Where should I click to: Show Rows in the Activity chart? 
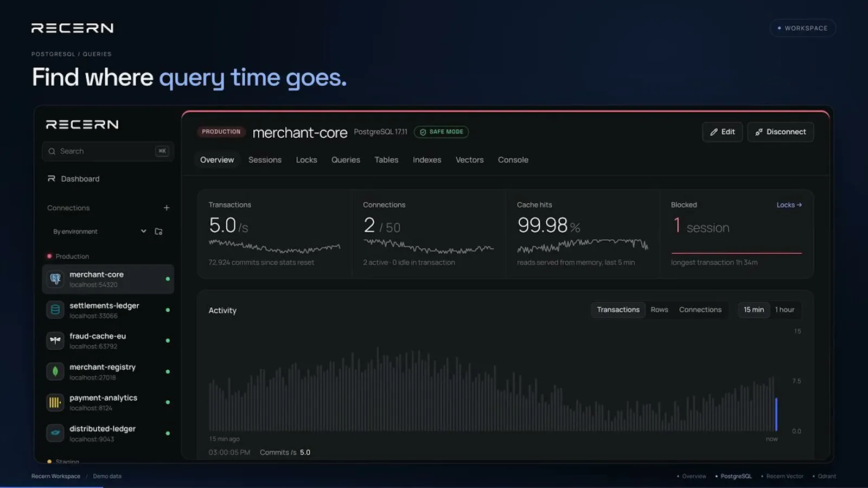coord(659,310)
